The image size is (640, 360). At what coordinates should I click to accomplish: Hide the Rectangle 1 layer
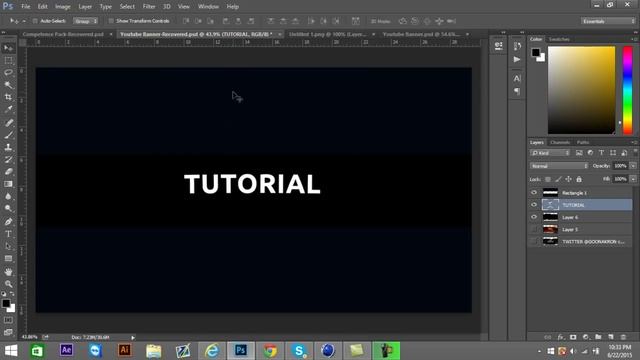tap(534, 193)
